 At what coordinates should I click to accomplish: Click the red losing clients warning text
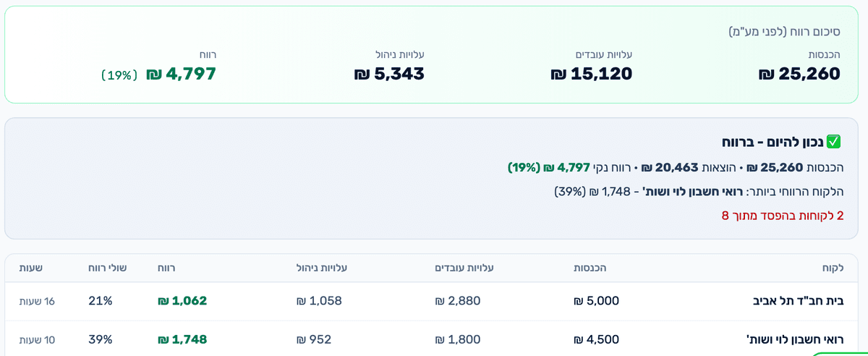(783, 216)
